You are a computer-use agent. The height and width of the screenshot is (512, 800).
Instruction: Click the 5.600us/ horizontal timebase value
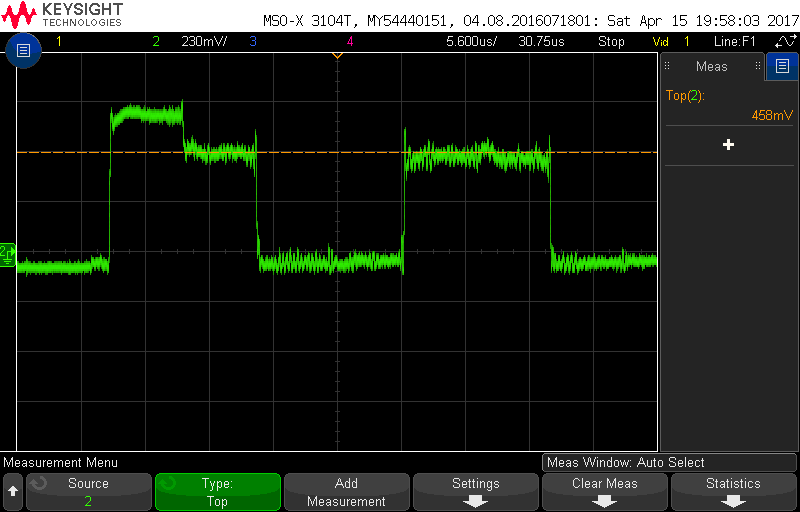471,41
